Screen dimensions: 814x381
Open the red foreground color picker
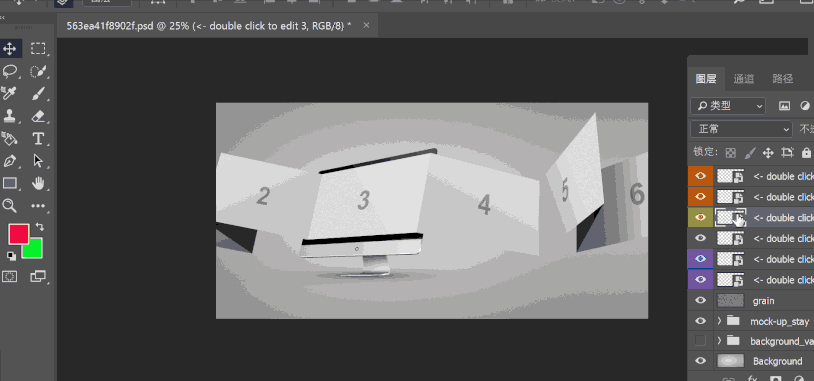[18, 234]
